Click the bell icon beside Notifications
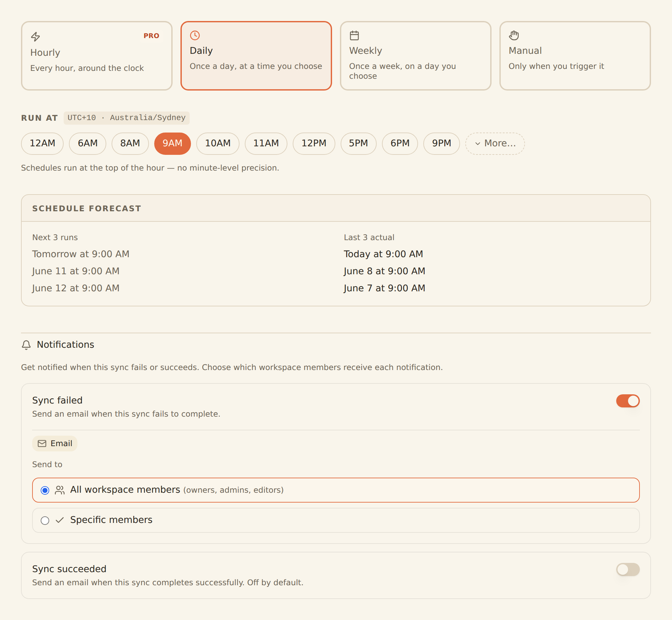The image size is (672, 620). 26,345
